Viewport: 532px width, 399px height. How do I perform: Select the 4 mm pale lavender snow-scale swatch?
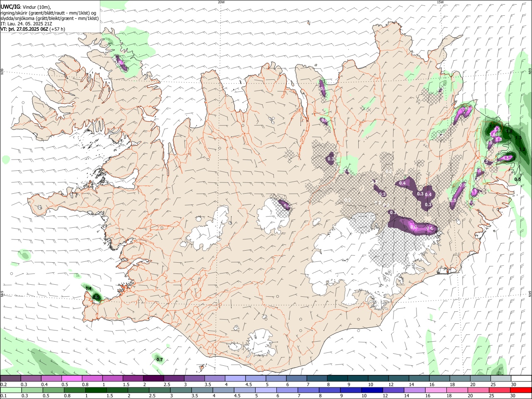pyautogui.click(x=234, y=378)
